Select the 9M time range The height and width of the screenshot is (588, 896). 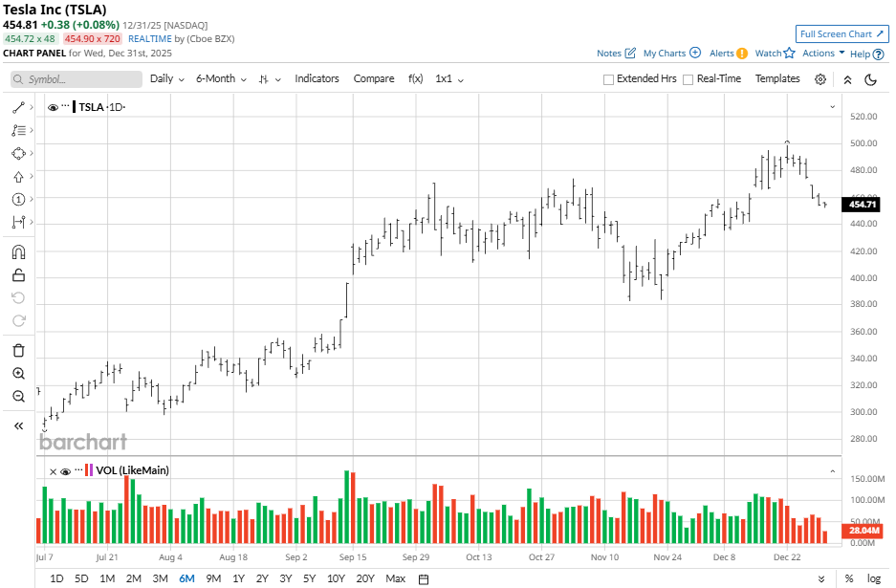[213, 578]
